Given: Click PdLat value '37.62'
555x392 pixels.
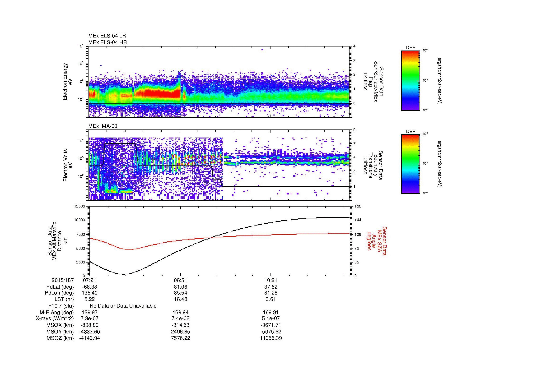Looking at the screenshot, I should [271, 287].
